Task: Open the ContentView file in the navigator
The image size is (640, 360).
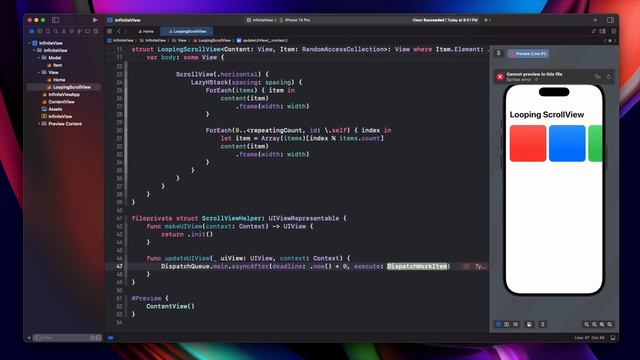Action: tap(58, 102)
